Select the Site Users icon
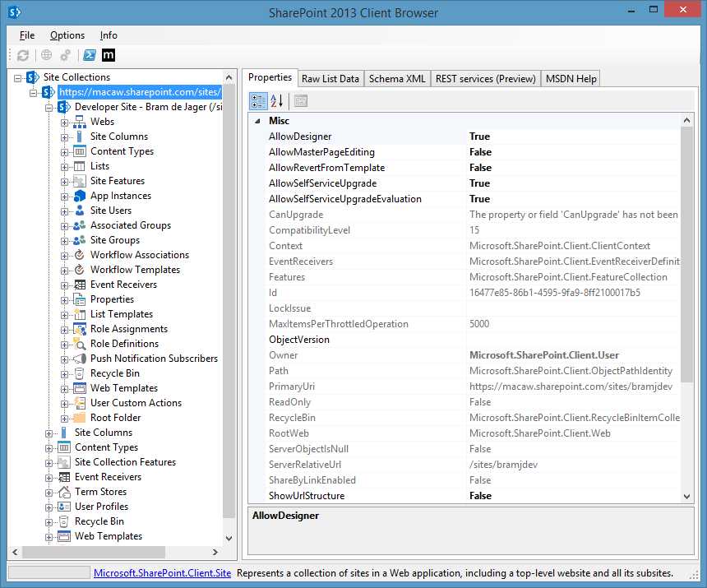This screenshot has width=707, height=588. (80, 211)
